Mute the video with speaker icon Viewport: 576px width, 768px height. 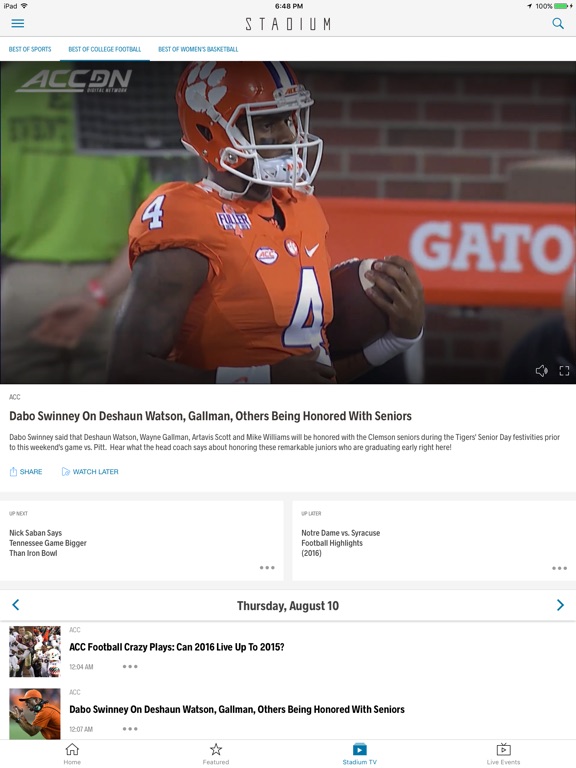click(x=541, y=371)
